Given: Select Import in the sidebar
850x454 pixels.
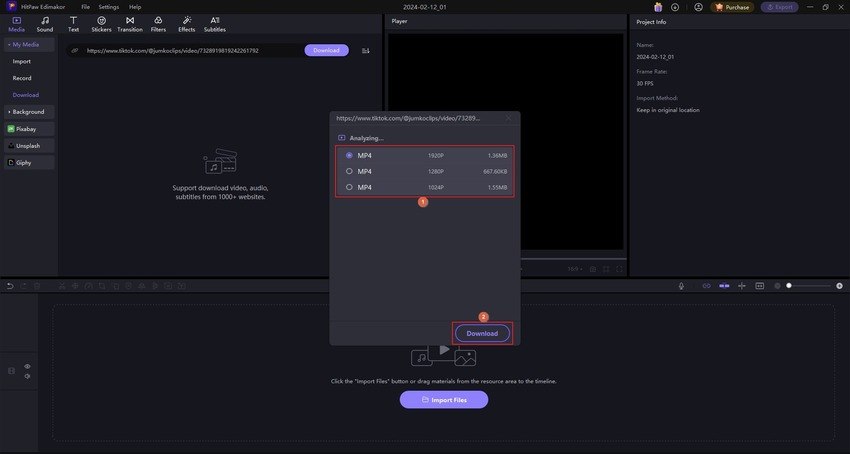Looking at the screenshot, I should click(x=22, y=61).
